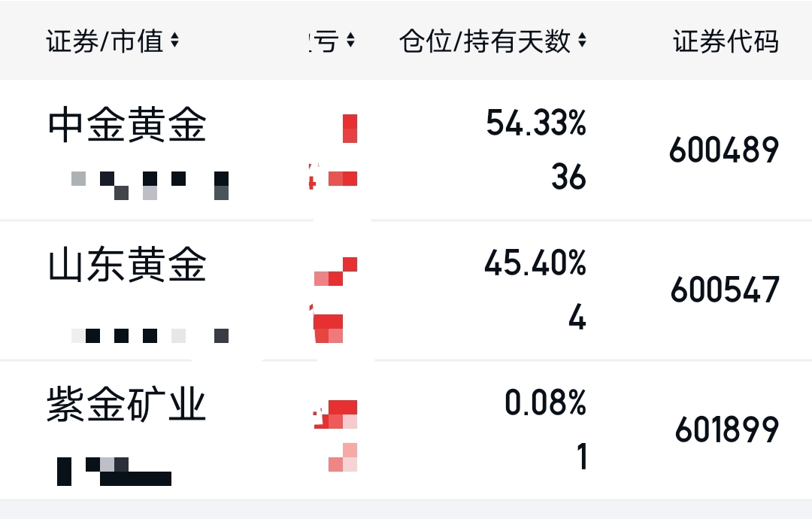Click the 36 holding days value
812x519 pixels.
click(x=568, y=178)
